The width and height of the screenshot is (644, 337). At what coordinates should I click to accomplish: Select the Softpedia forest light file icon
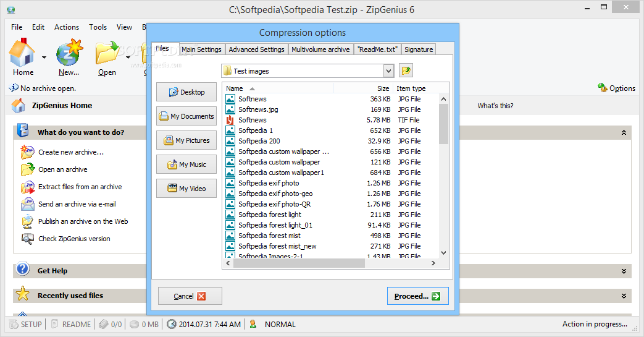[x=230, y=215]
